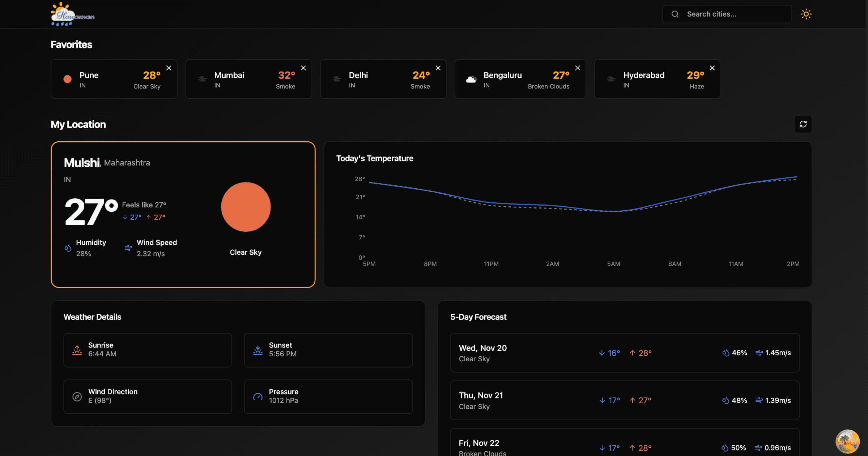
Task: Click Pune's clear sky sun icon
Action: (67, 79)
